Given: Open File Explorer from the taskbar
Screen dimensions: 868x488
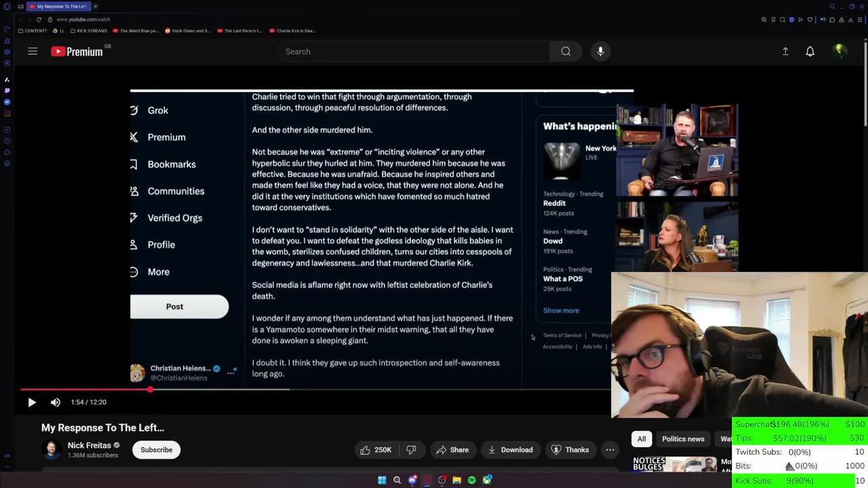Looking at the screenshot, I should pos(457,480).
